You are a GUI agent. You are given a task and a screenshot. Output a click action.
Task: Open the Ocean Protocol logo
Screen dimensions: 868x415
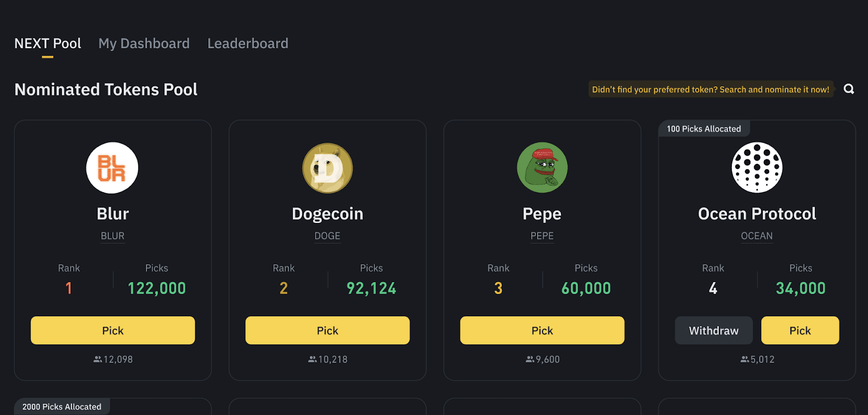(x=757, y=168)
